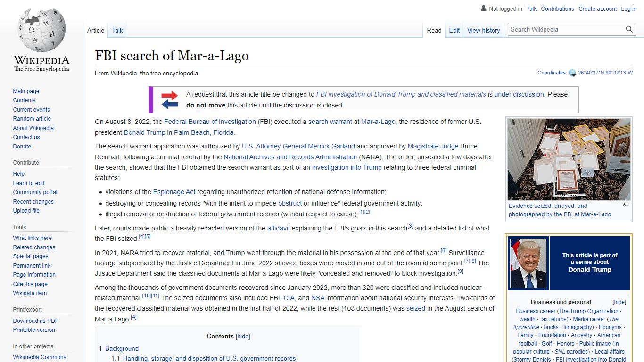Open Learn to edit link
The height and width of the screenshot is (362, 644).
point(28,183)
